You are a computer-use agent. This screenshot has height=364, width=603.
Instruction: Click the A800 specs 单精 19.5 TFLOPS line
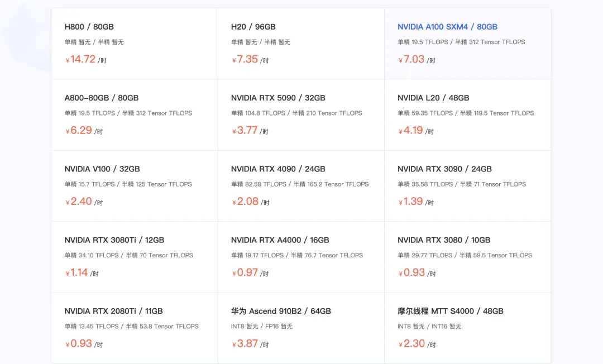point(128,113)
